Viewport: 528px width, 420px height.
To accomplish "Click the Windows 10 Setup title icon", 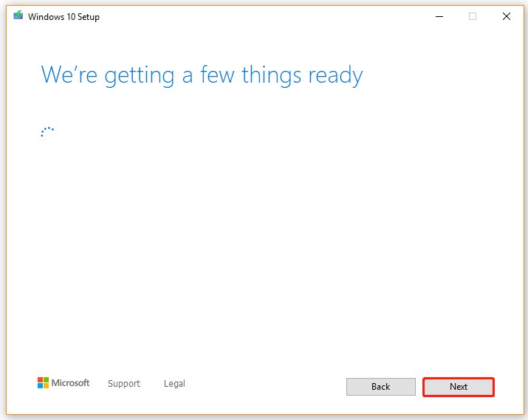I will (18, 16).
